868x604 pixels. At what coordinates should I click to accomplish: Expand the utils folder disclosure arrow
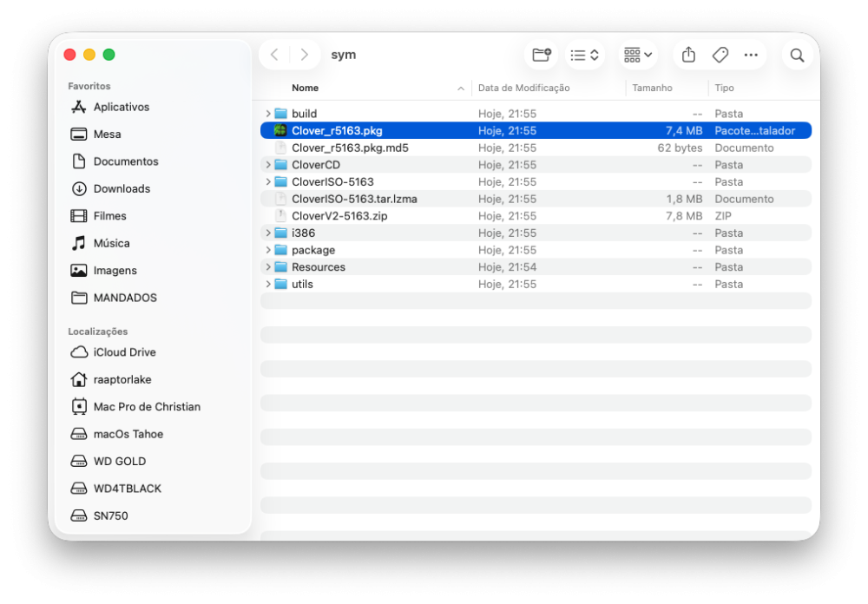(268, 284)
